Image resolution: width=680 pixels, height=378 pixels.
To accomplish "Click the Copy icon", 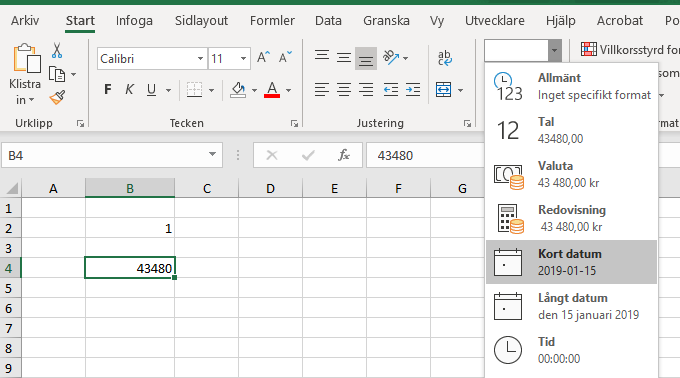I will tap(57, 75).
